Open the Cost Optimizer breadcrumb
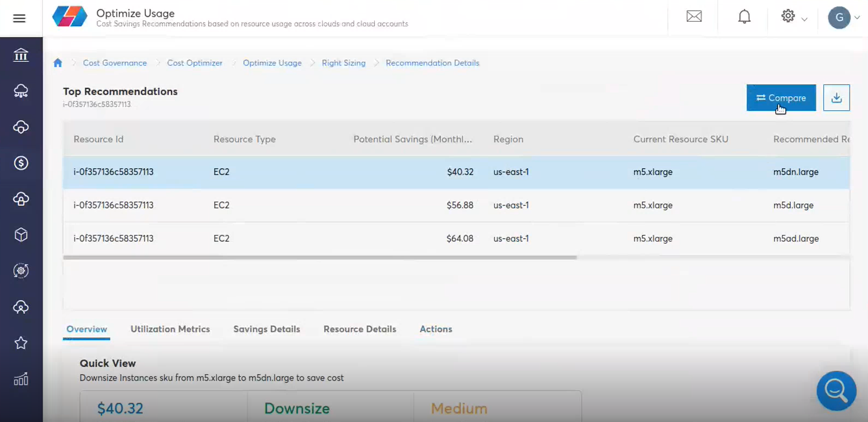 point(195,63)
